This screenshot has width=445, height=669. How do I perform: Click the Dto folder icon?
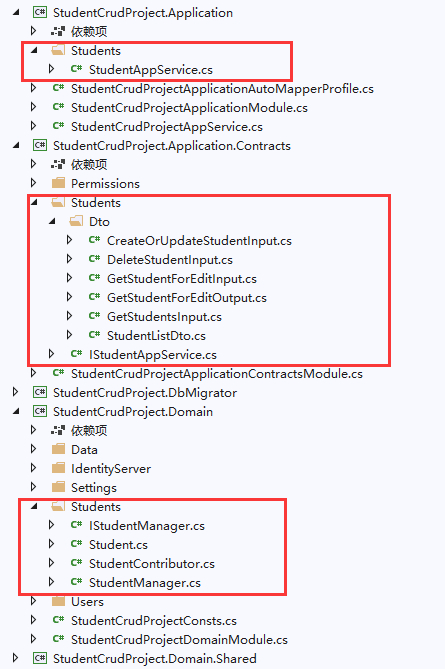pos(76,221)
